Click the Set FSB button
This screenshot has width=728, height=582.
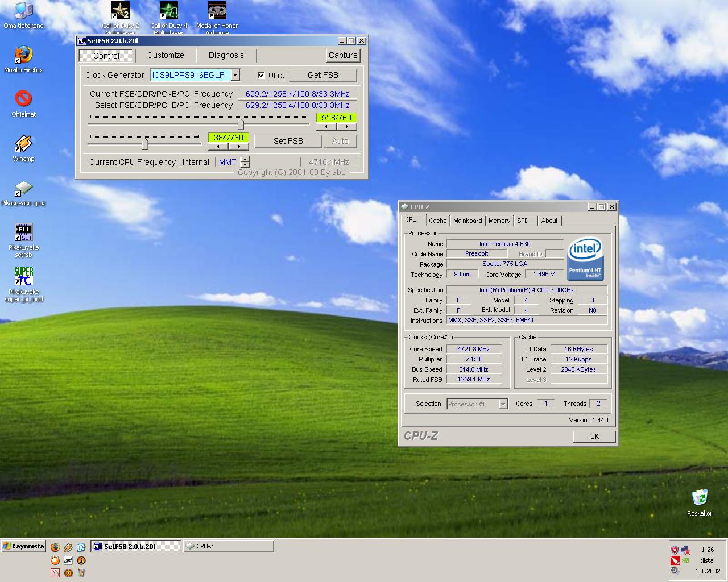click(288, 141)
